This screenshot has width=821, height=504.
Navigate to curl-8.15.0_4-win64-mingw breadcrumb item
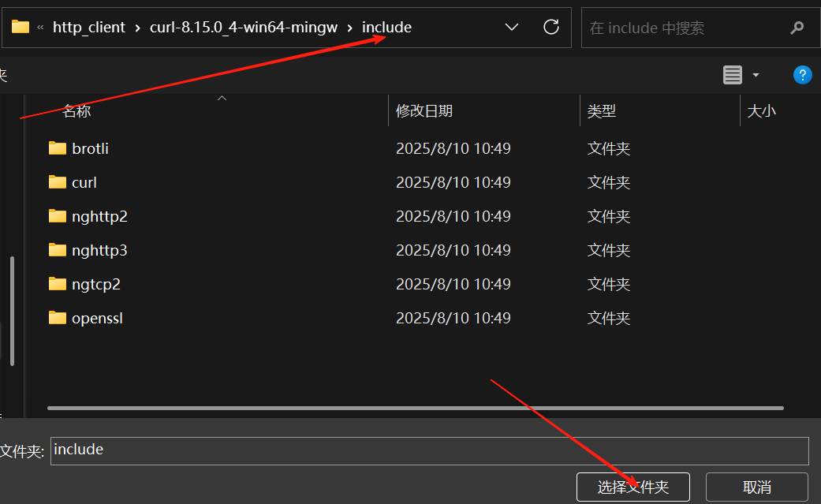click(x=242, y=26)
